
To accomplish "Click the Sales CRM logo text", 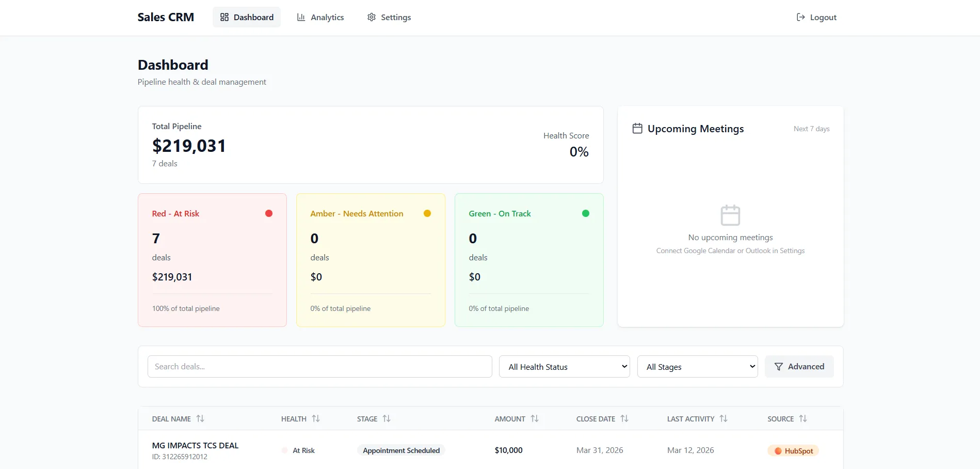I will [166, 17].
